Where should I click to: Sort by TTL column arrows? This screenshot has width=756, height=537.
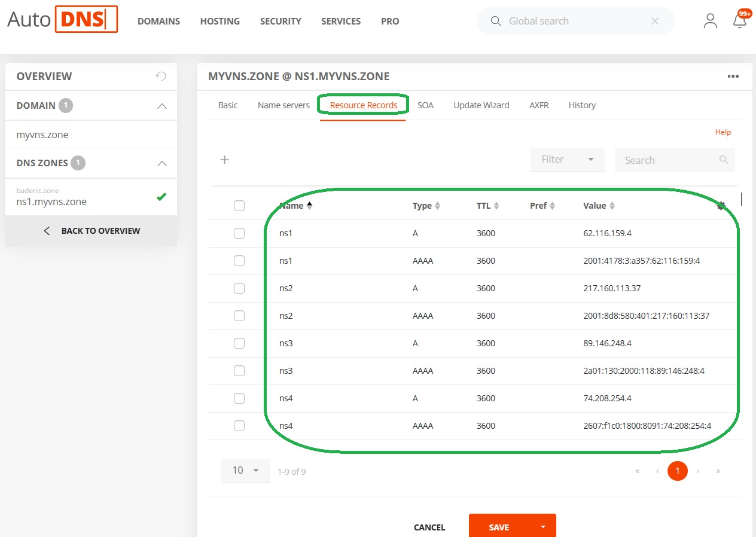pyautogui.click(x=496, y=206)
